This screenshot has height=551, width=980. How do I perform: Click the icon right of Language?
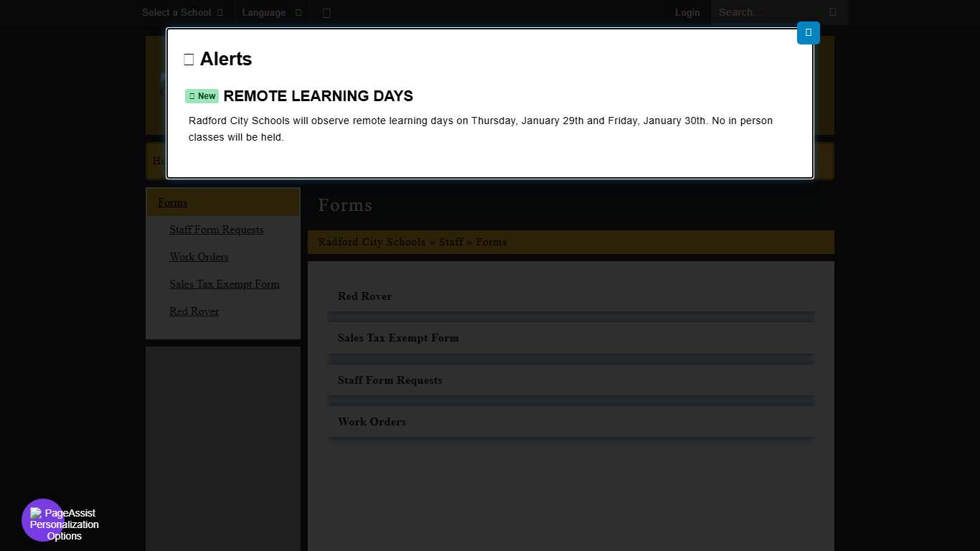pos(326,13)
